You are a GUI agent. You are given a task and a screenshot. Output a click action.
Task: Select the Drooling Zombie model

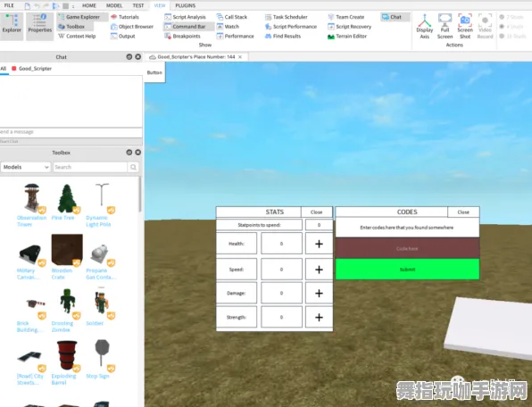pos(66,311)
